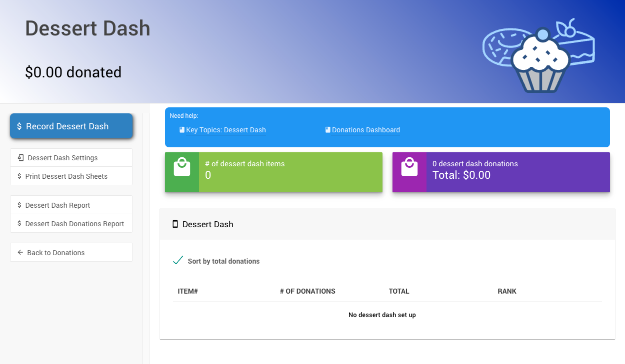This screenshot has height=364, width=625.
Task: Click the Dessert Dash Settings icon
Action: click(20, 158)
